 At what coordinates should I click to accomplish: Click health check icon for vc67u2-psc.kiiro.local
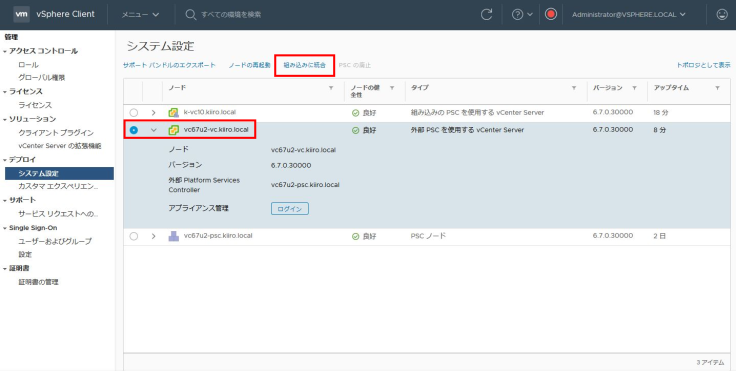(355, 237)
